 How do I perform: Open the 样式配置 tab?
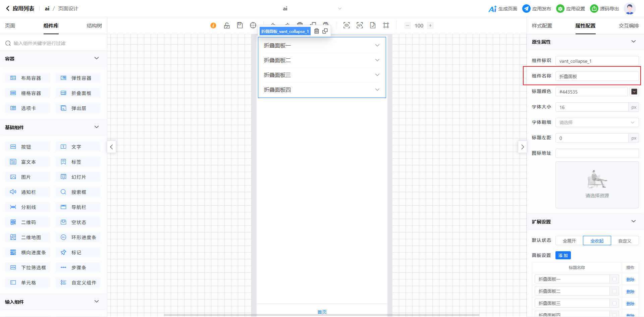click(542, 26)
